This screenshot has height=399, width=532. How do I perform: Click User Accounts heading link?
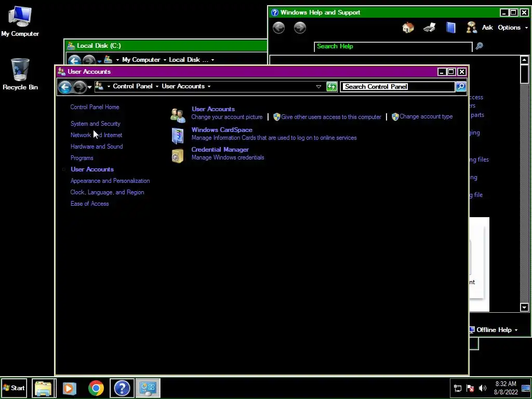tap(213, 109)
